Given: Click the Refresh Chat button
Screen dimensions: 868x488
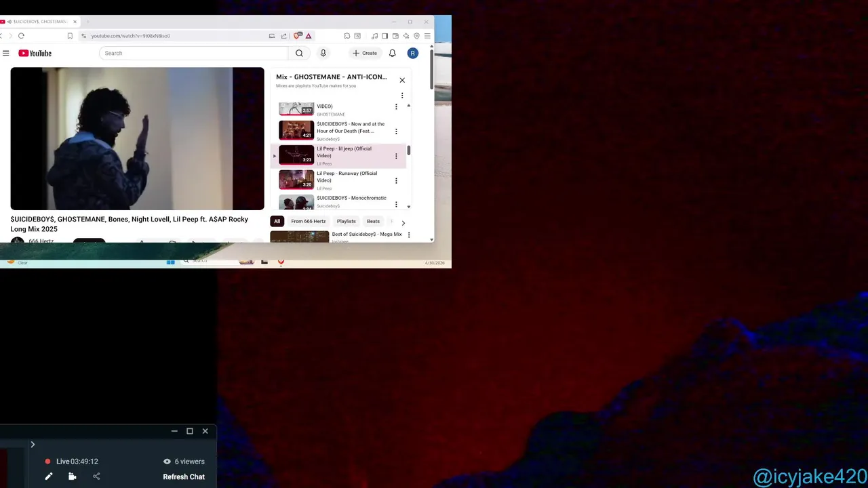Looking at the screenshot, I should tap(184, 476).
